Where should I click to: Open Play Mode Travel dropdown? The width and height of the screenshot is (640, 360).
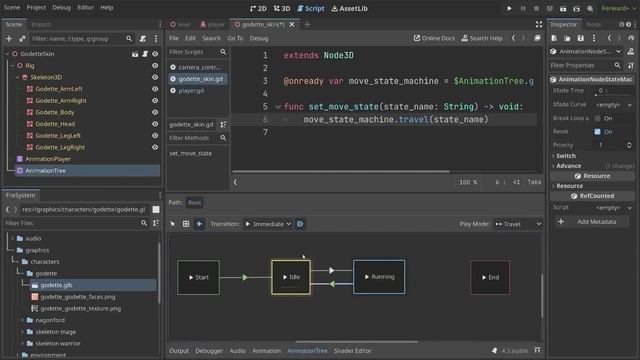(518, 224)
